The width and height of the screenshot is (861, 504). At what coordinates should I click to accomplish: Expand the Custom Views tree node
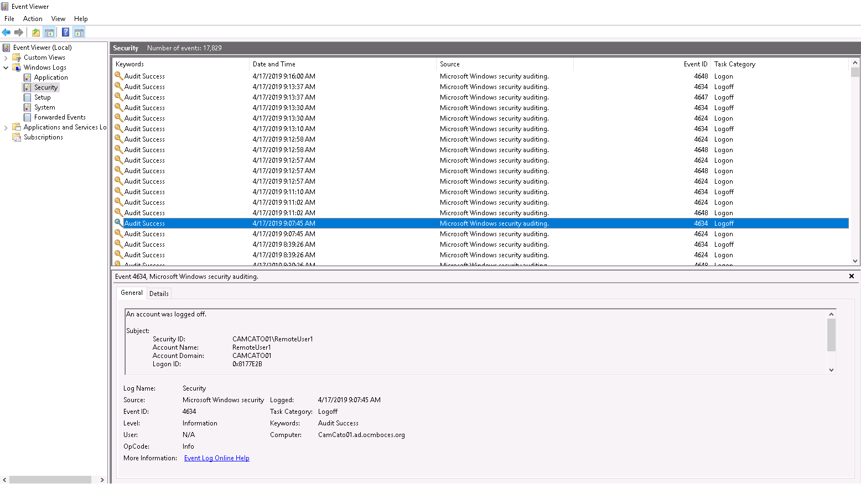tap(6, 58)
